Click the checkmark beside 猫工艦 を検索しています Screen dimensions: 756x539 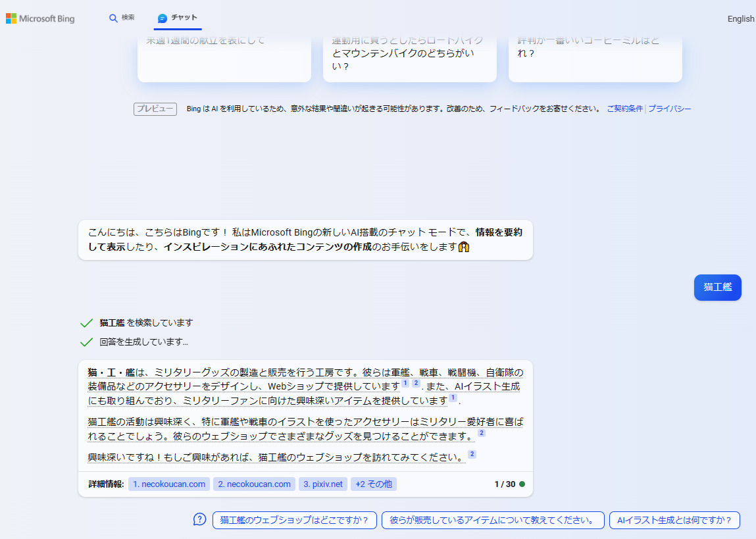tap(86, 323)
